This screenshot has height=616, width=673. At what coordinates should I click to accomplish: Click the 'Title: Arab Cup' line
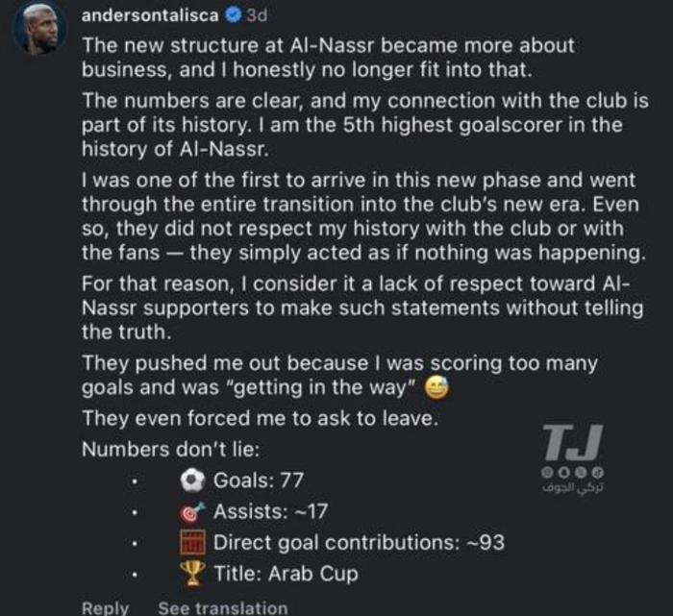pyautogui.click(x=286, y=574)
